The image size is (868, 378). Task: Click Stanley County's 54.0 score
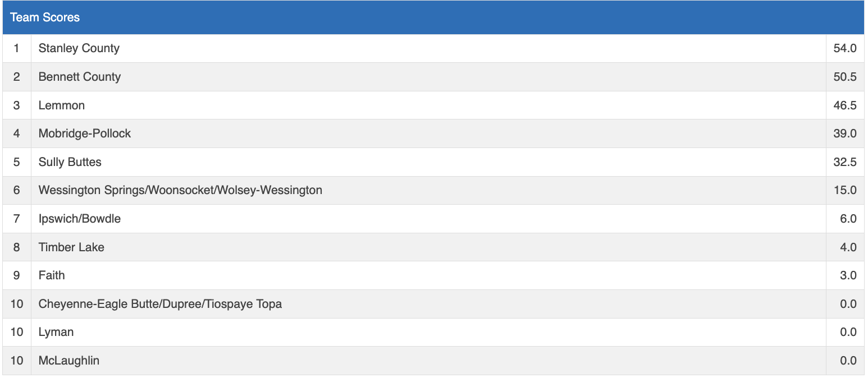[845, 48]
